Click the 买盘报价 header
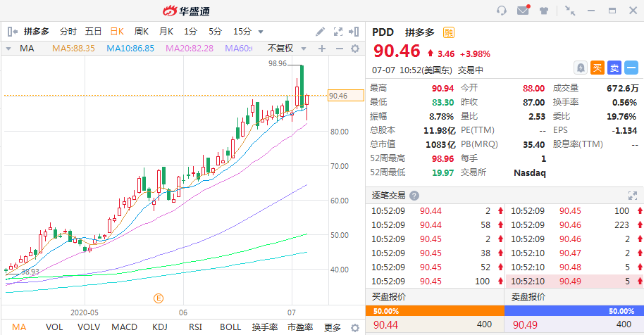Image resolution: width=644 pixels, height=335 pixels. pos(389,297)
